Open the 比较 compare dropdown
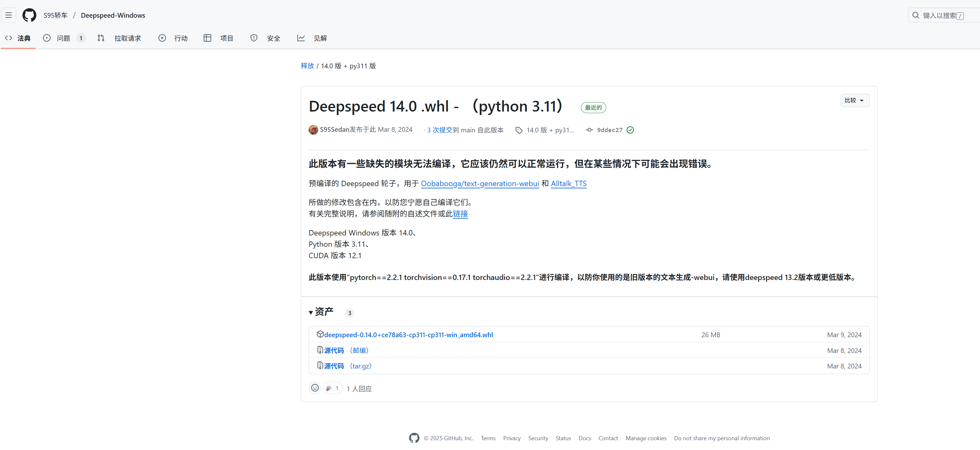Image resolution: width=980 pixels, height=450 pixels. click(x=854, y=100)
